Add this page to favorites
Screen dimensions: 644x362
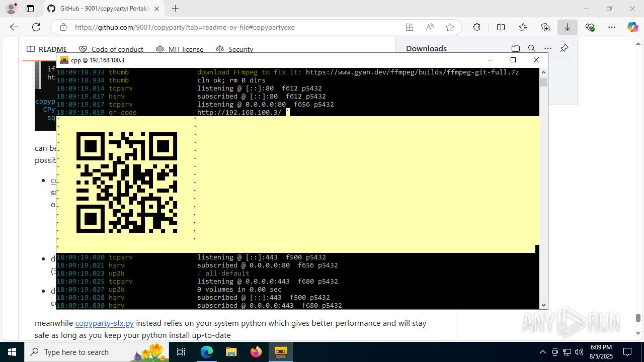tap(450, 27)
